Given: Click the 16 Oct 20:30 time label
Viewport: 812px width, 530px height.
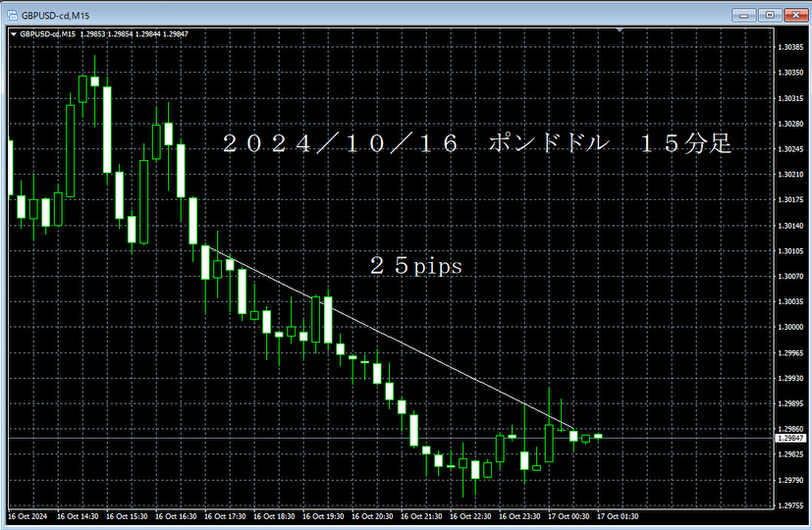Looking at the screenshot, I should tap(372, 516).
